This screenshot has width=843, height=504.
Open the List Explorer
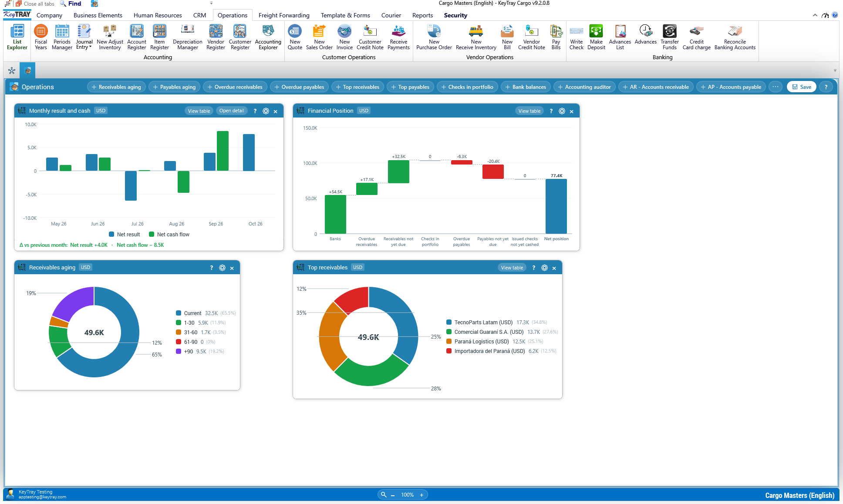tap(17, 37)
